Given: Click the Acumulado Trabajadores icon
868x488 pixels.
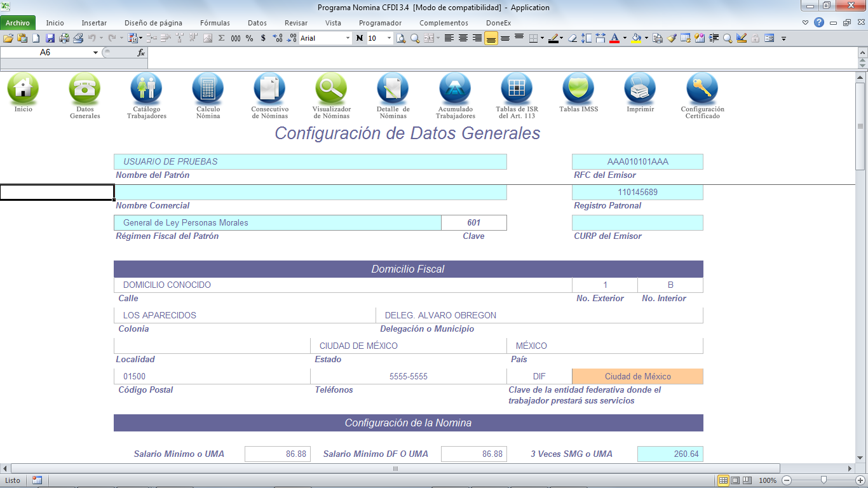Looking at the screenshot, I should coord(455,89).
